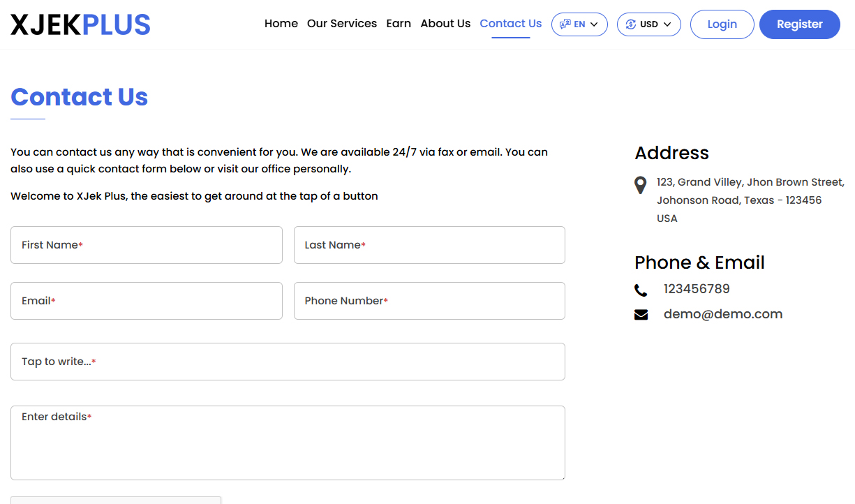Open the Our Services menu item
The height and width of the screenshot is (504, 855).
click(x=341, y=23)
